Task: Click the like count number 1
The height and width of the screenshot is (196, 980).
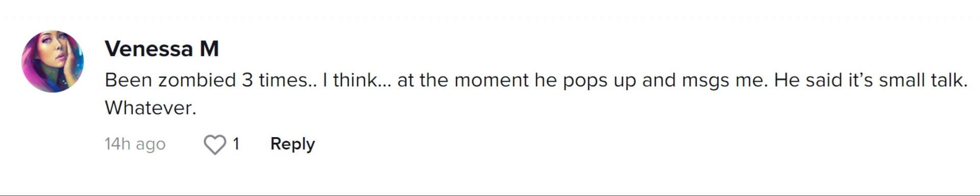Action: 236,144
